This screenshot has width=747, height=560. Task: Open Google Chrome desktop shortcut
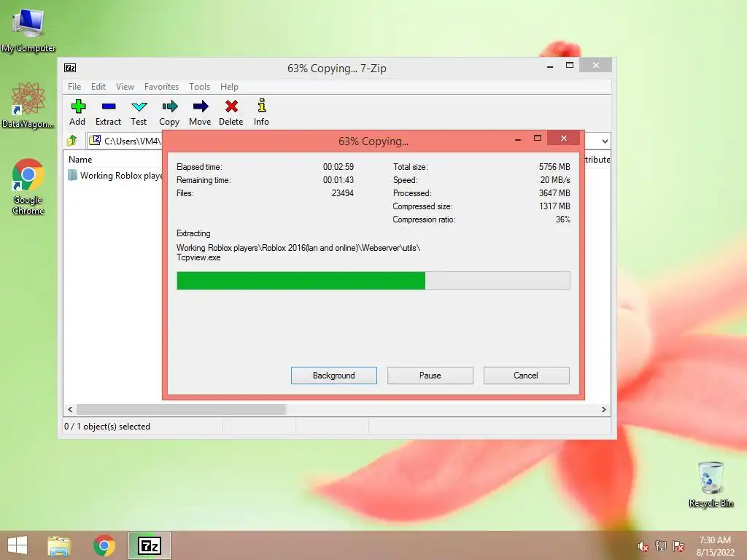point(28,187)
